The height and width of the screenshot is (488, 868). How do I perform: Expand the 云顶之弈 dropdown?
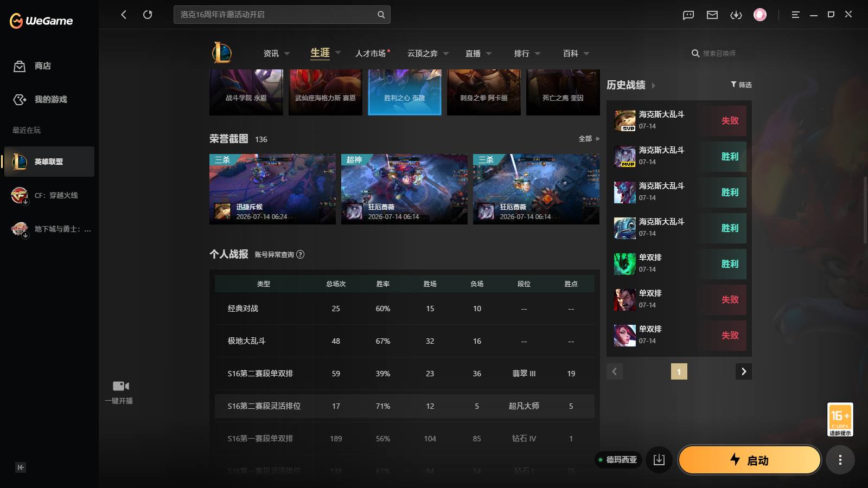click(446, 54)
